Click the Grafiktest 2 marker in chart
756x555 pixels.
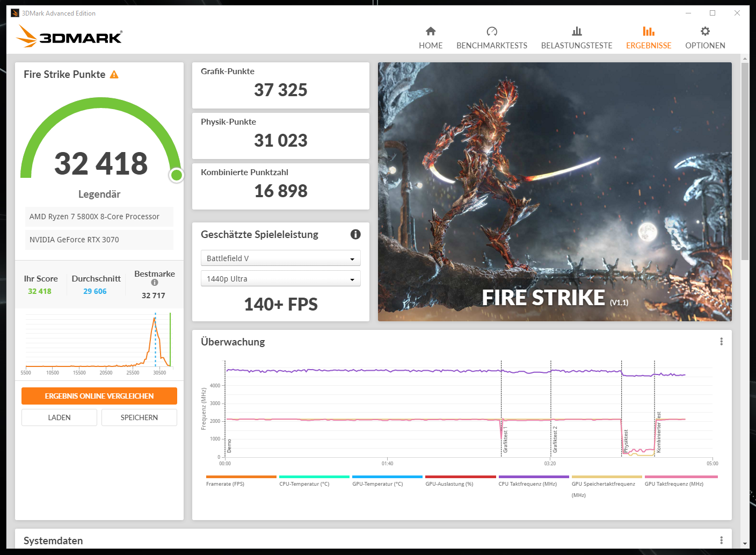click(x=555, y=439)
